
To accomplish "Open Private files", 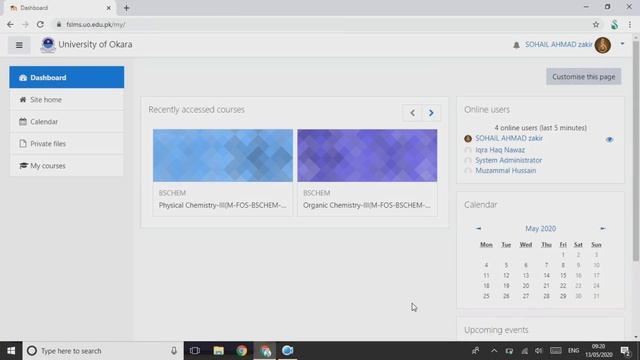I will (x=67, y=144).
